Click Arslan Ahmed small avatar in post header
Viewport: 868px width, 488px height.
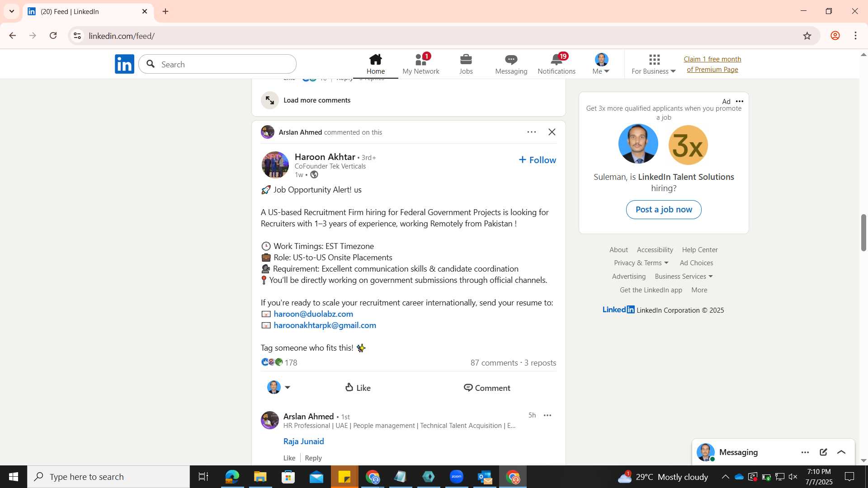pyautogui.click(x=268, y=132)
